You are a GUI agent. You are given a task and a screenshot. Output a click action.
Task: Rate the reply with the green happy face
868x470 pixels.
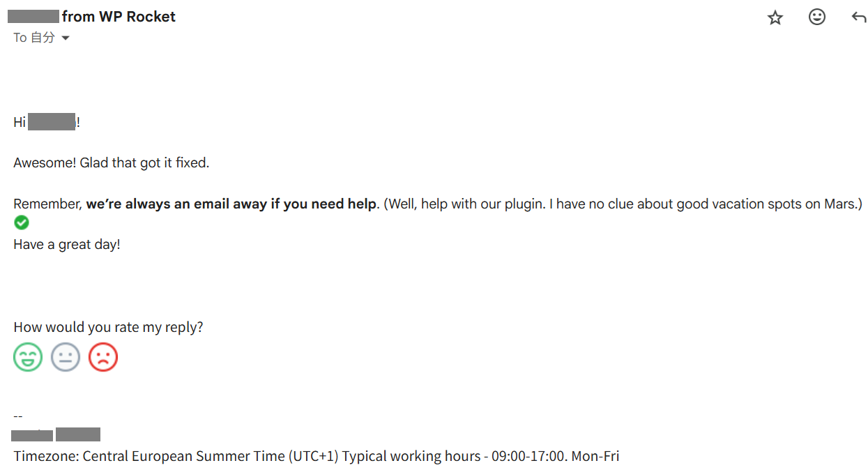[28, 357]
